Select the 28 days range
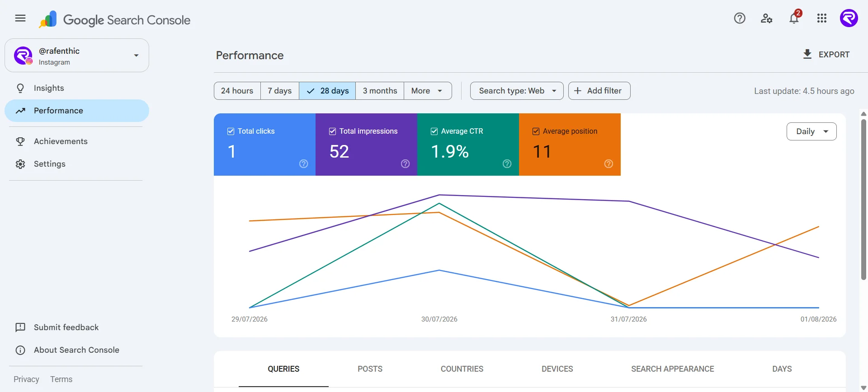The image size is (868, 392). pyautogui.click(x=327, y=91)
